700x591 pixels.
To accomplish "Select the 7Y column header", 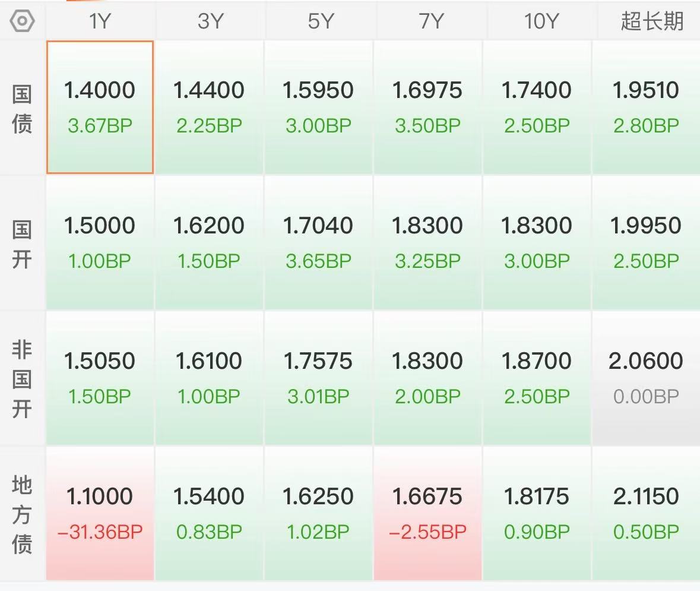I will [430, 21].
